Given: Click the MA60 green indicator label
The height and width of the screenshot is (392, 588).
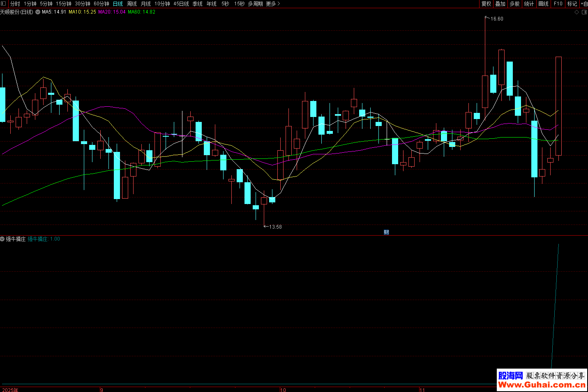Looking at the screenshot, I should pyautogui.click(x=141, y=12).
